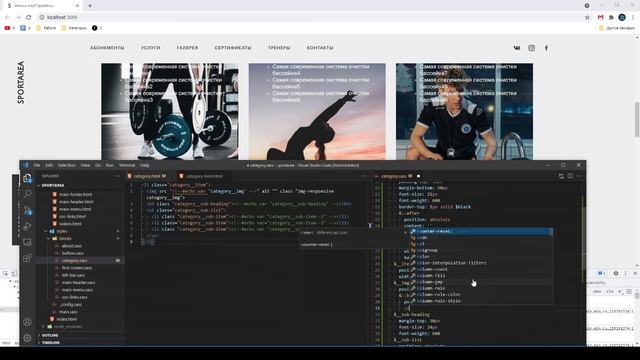
Task: Go back in Chrome
Action: (x=7, y=17)
